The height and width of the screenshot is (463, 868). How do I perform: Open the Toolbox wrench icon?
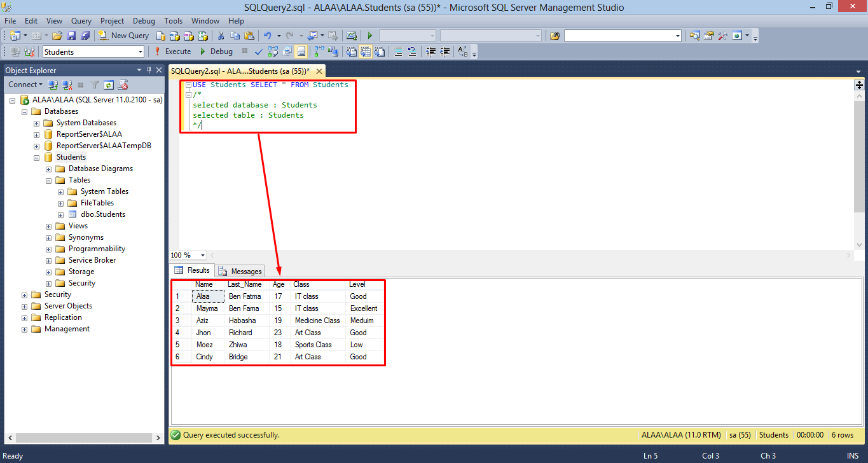[722, 36]
